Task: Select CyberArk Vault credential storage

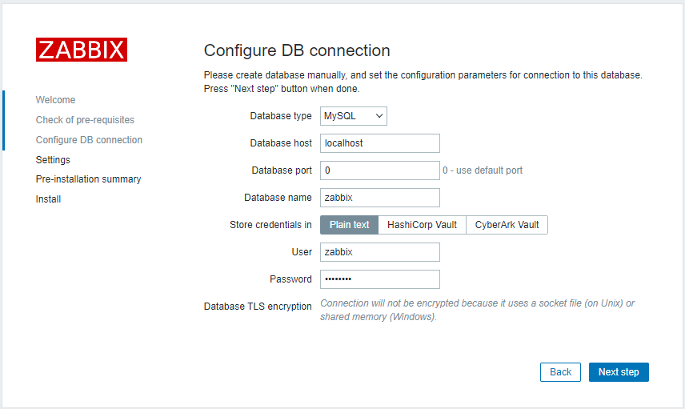Action: [x=507, y=225]
